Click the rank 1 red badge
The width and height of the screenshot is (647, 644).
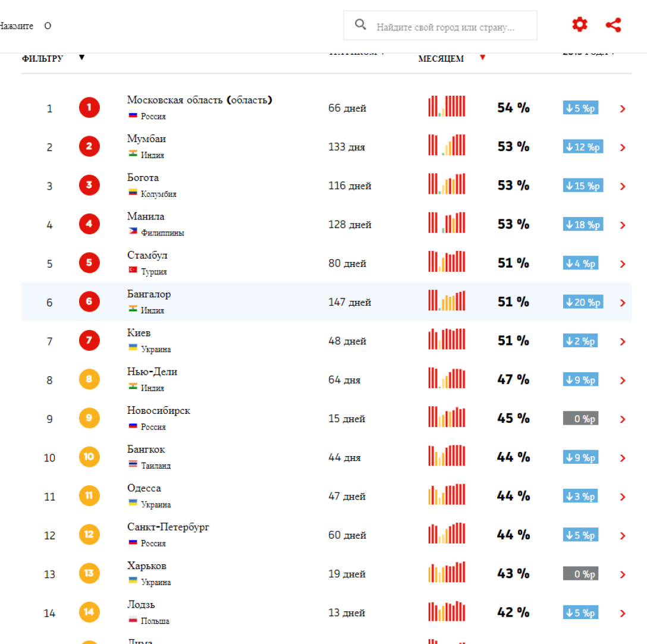(89, 108)
